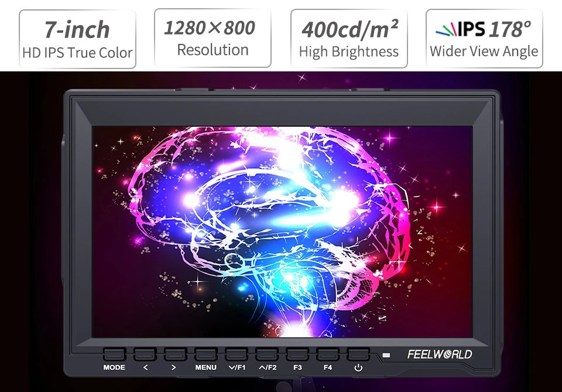Screen dimensions: 562x392
Task: Select the 400cd/m² High Brightness badge
Action: (x=349, y=39)
